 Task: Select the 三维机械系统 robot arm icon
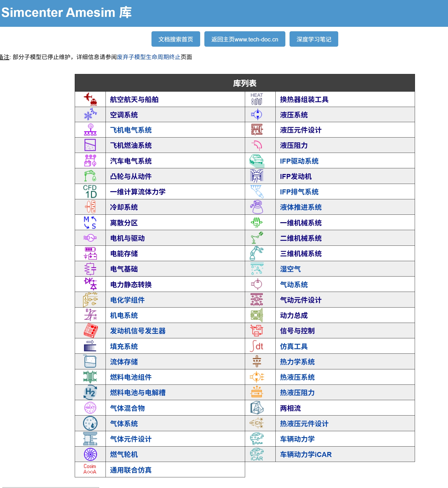[258, 253]
